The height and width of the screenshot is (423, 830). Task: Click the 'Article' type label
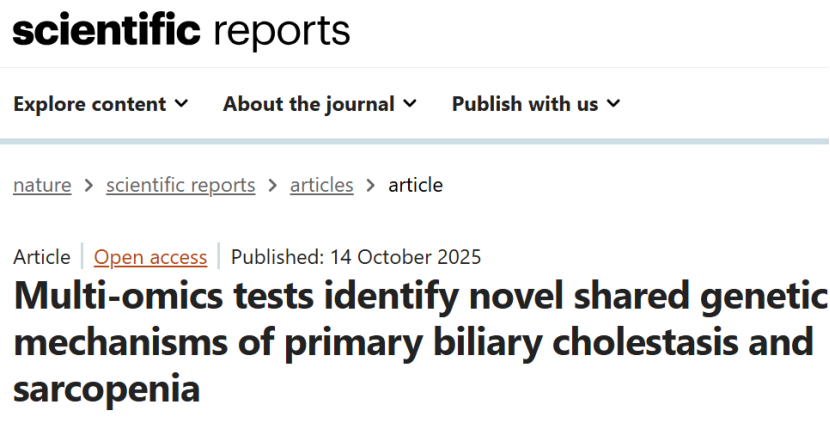42,257
